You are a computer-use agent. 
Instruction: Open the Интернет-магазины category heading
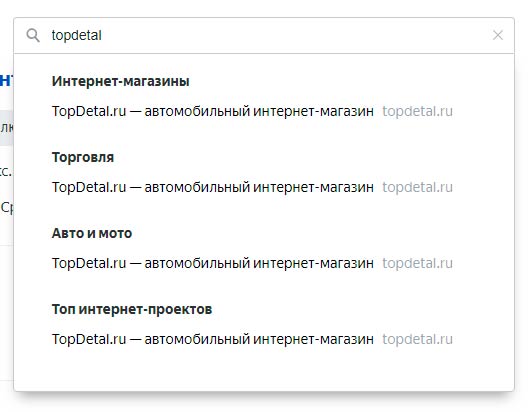click(120, 81)
